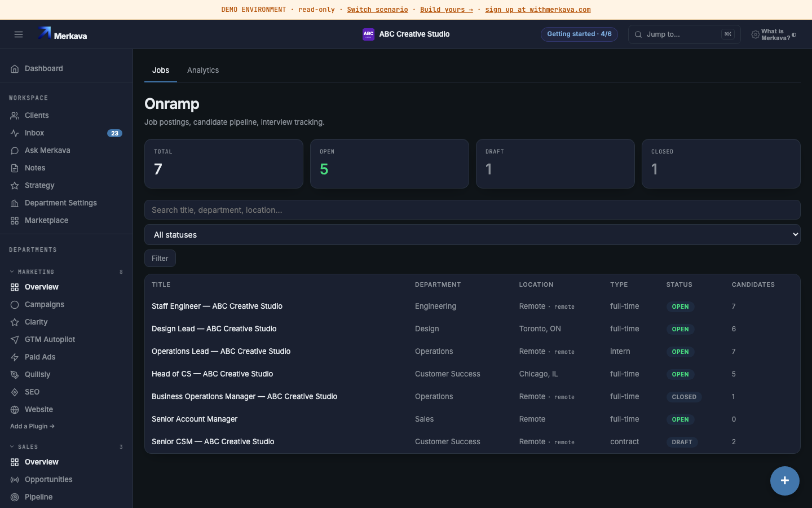Select the Draft jobs stat card

click(555, 164)
